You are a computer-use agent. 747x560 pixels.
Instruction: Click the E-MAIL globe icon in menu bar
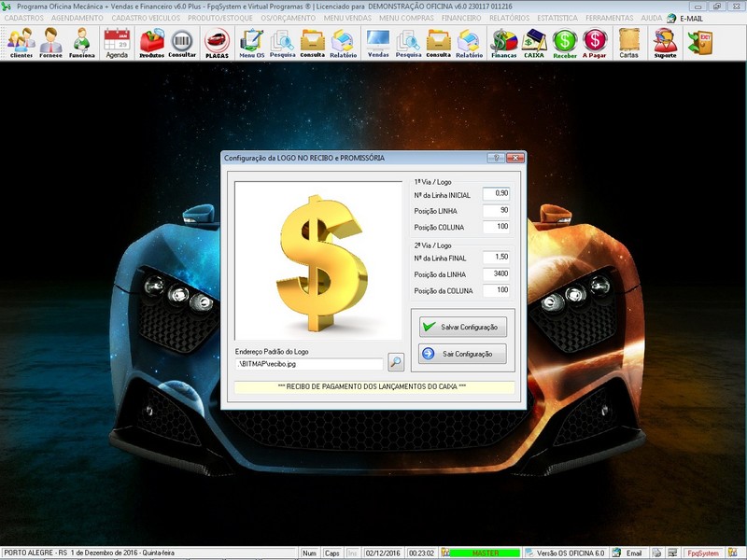671,18
